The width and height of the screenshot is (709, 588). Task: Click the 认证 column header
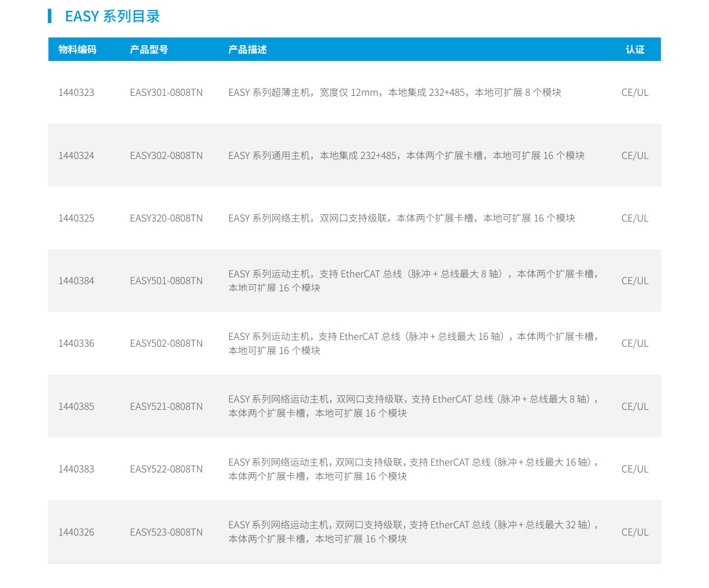click(635, 50)
